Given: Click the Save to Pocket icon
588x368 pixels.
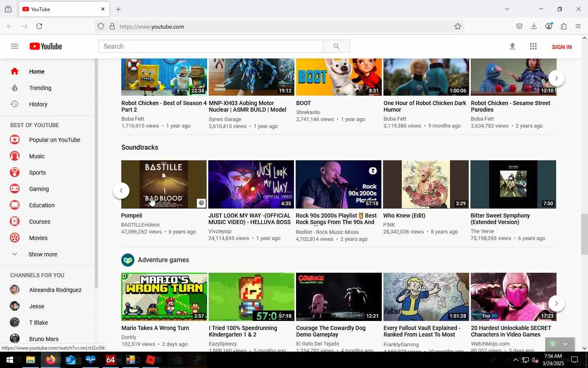Looking at the screenshot, I should tap(519, 26).
